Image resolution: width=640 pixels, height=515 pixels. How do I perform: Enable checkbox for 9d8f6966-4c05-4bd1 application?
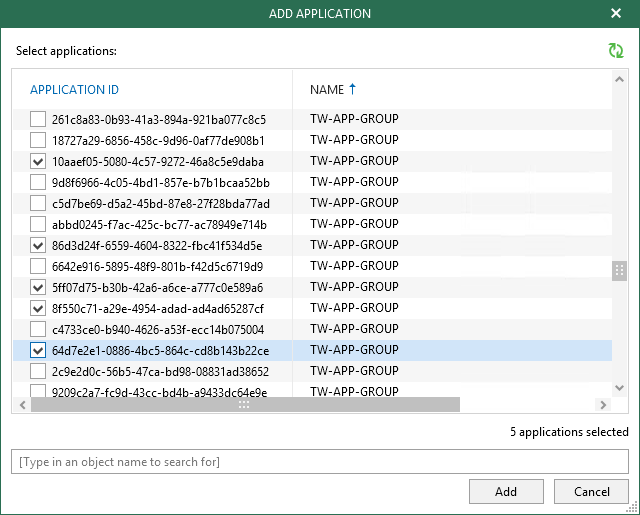(x=38, y=182)
